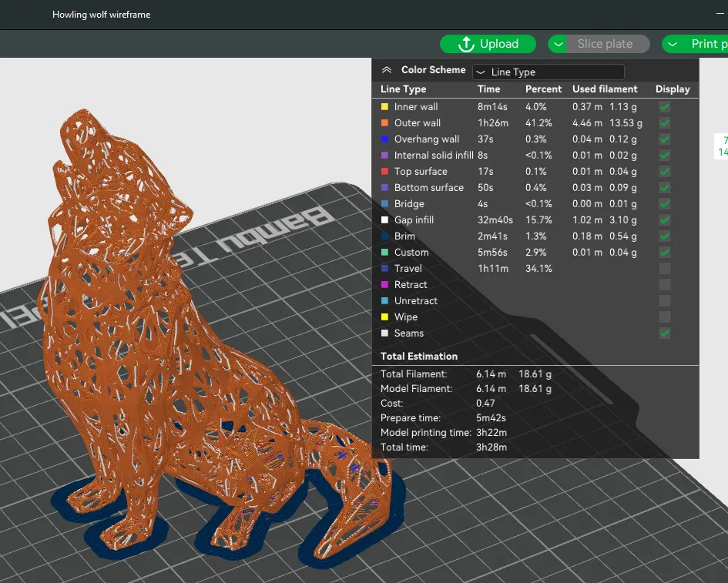Image resolution: width=728 pixels, height=583 pixels.
Task: Open the Print plate dropdown arrow
Action: (x=673, y=44)
